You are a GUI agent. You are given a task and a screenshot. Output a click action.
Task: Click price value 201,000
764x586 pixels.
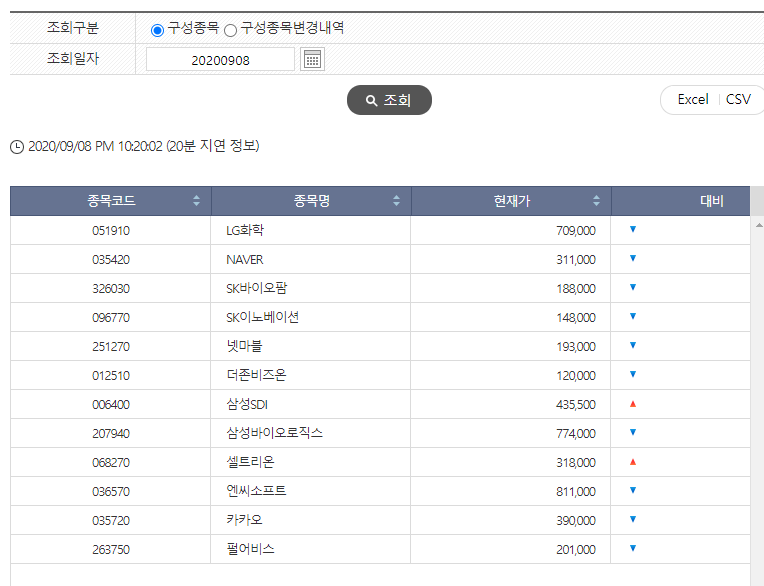tap(576, 549)
